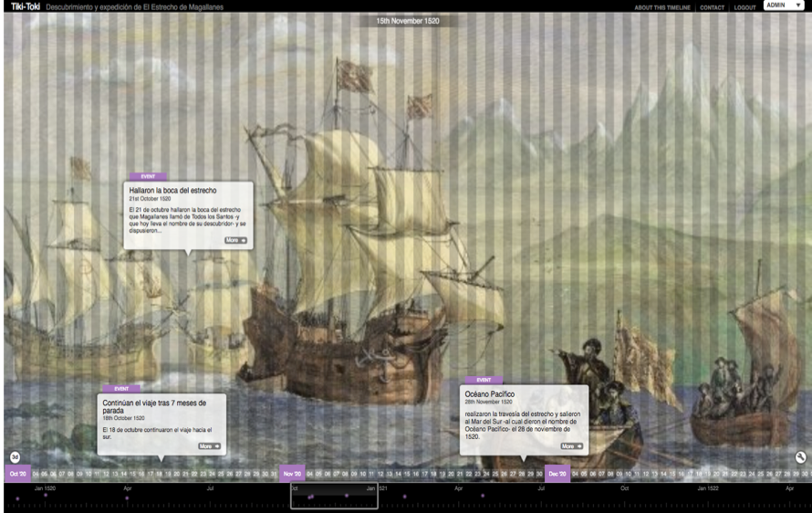Click More on Océano Pacífico card
This screenshot has width=812, height=513.
(x=572, y=446)
